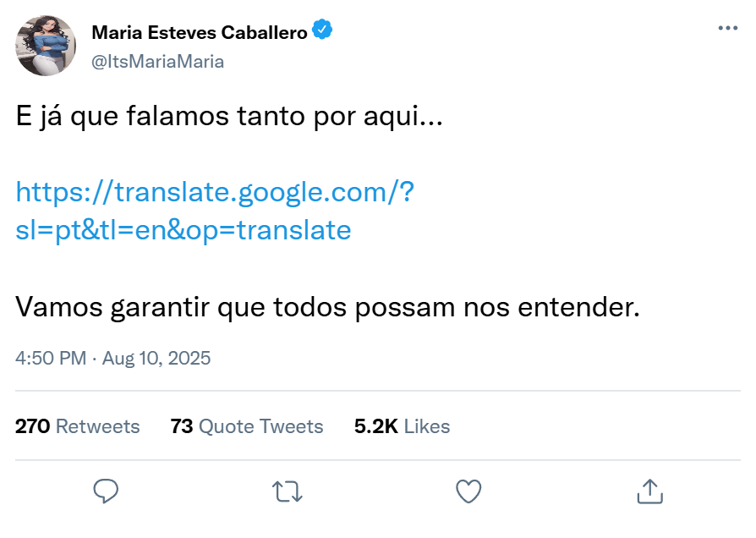Screen dimensions: 756x538
Task: Click the 4:50 PM time text
Action: pyautogui.click(x=50, y=358)
